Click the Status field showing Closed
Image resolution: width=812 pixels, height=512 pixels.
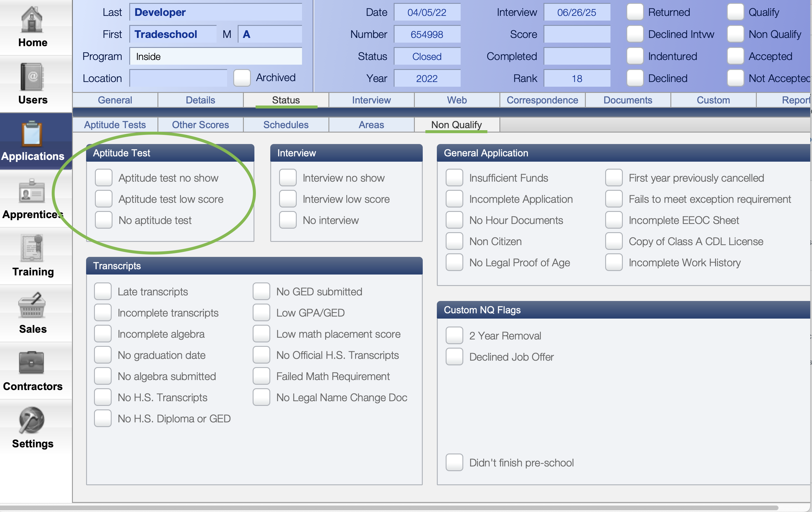click(427, 56)
